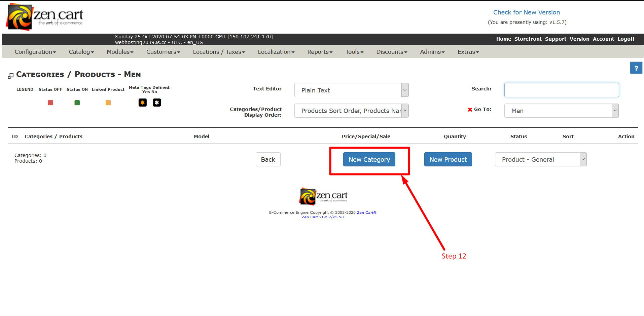Click the New Category button
The height and width of the screenshot is (316, 644).
tap(369, 159)
